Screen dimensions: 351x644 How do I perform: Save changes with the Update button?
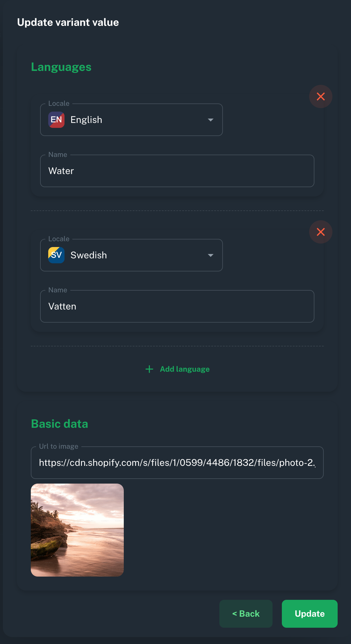click(x=310, y=614)
